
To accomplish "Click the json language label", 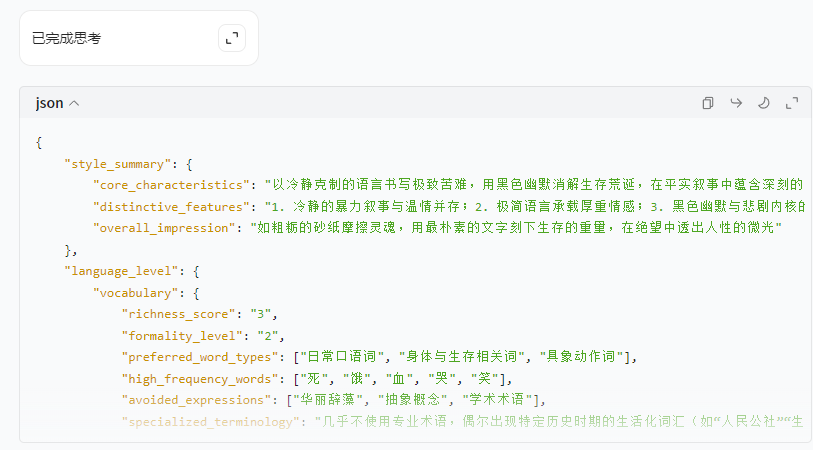I will [50, 103].
